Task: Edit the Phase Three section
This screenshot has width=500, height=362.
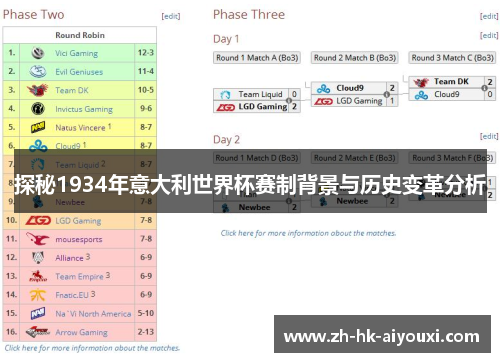Action: pyautogui.click(x=489, y=16)
